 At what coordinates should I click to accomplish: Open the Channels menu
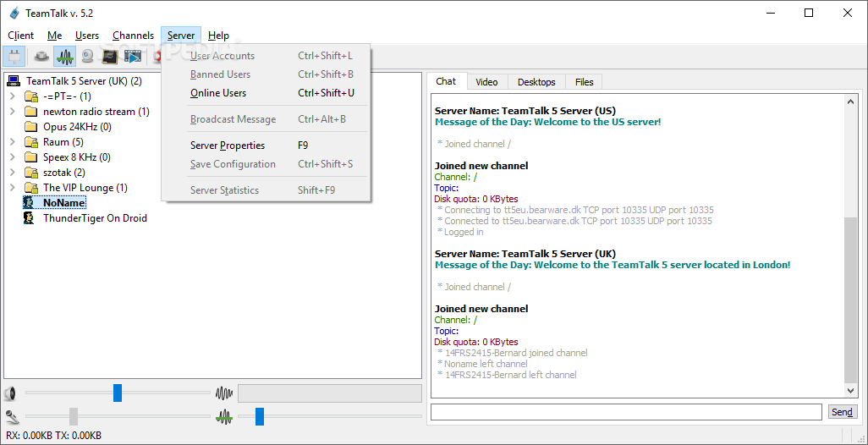point(133,36)
